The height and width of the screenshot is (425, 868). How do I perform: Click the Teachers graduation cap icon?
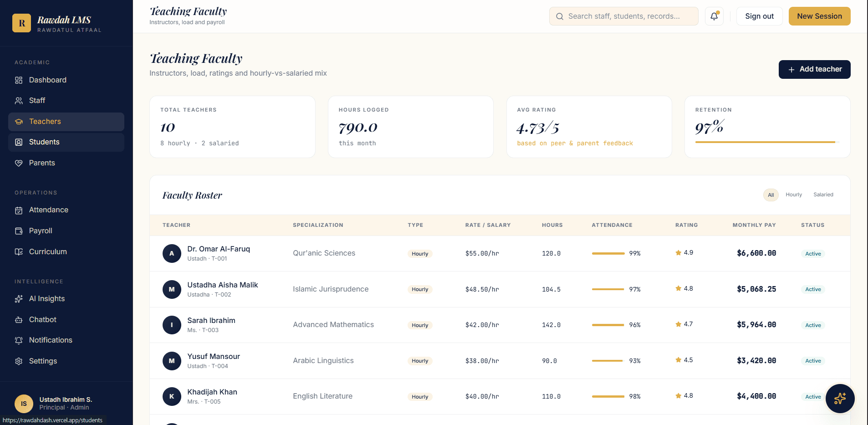19,122
